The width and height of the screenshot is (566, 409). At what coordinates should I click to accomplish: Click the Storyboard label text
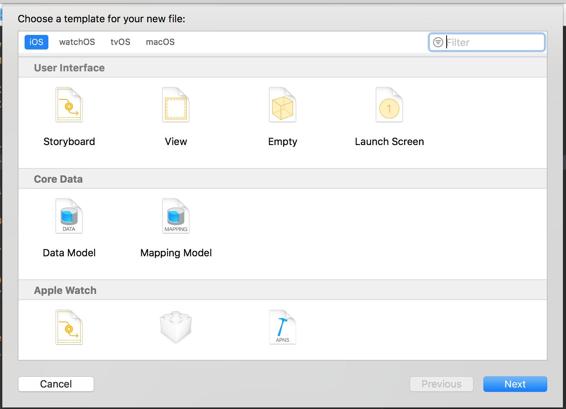tap(69, 142)
